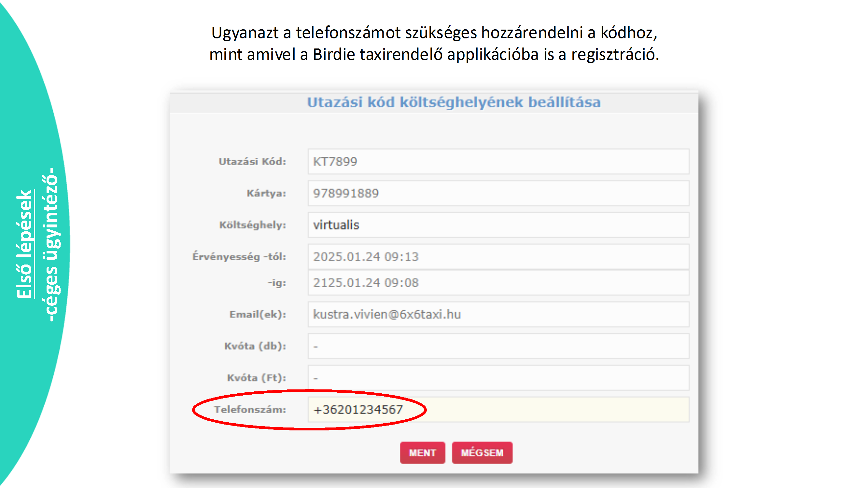Click the Költséghely field with virtualis
The image size is (868, 488).
coord(498,225)
